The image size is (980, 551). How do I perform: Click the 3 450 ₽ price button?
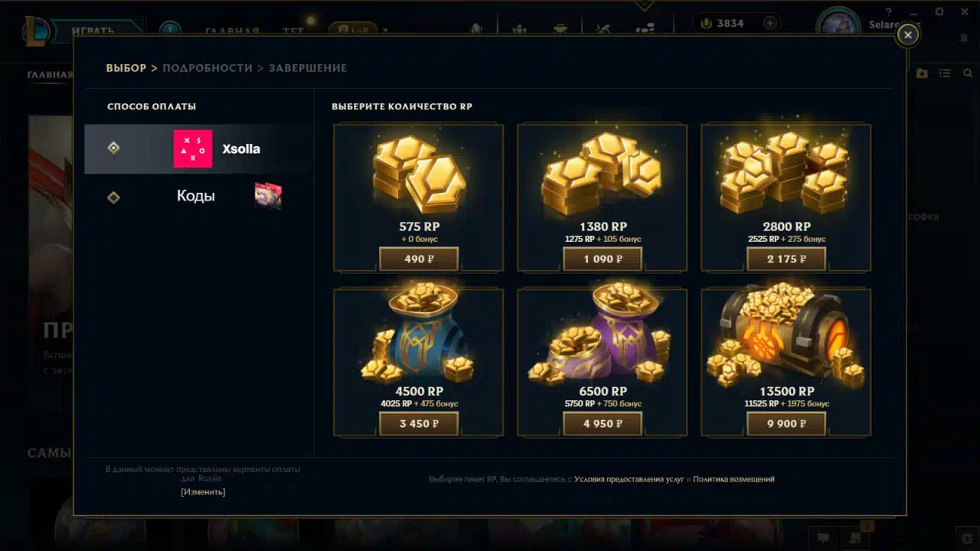pos(419,423)
